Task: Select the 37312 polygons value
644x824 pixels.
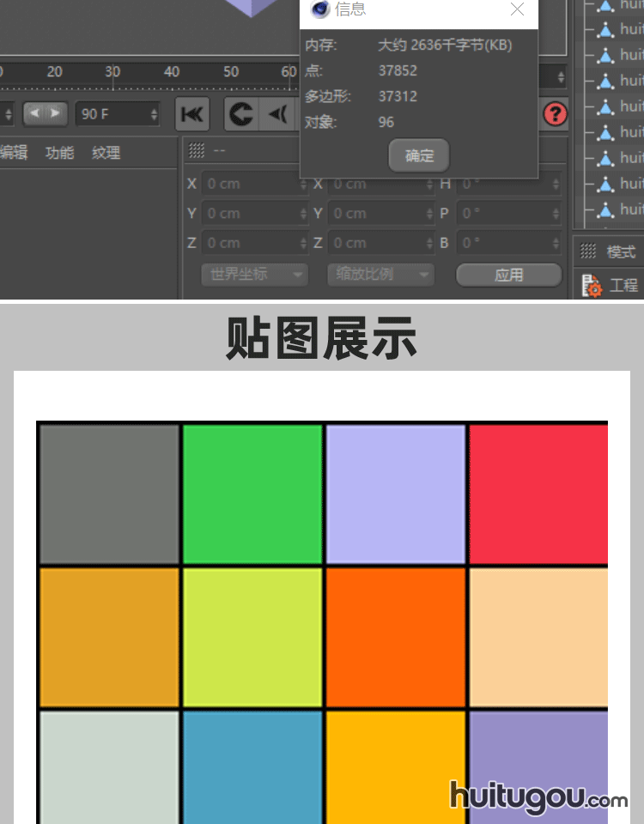Action: [398, 96]
